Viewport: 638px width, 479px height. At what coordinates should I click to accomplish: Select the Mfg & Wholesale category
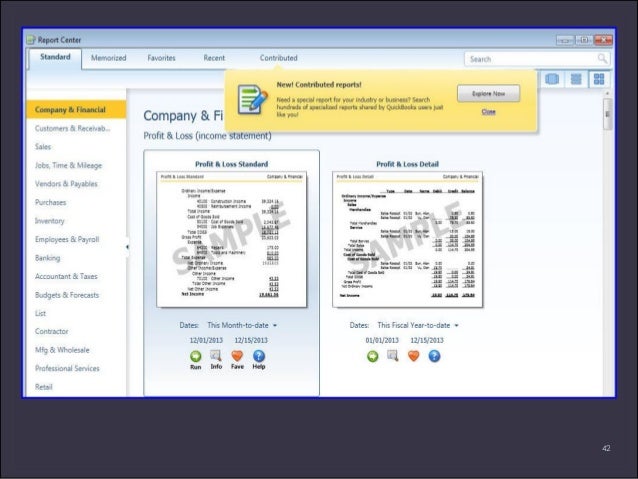tap(62, 350)
